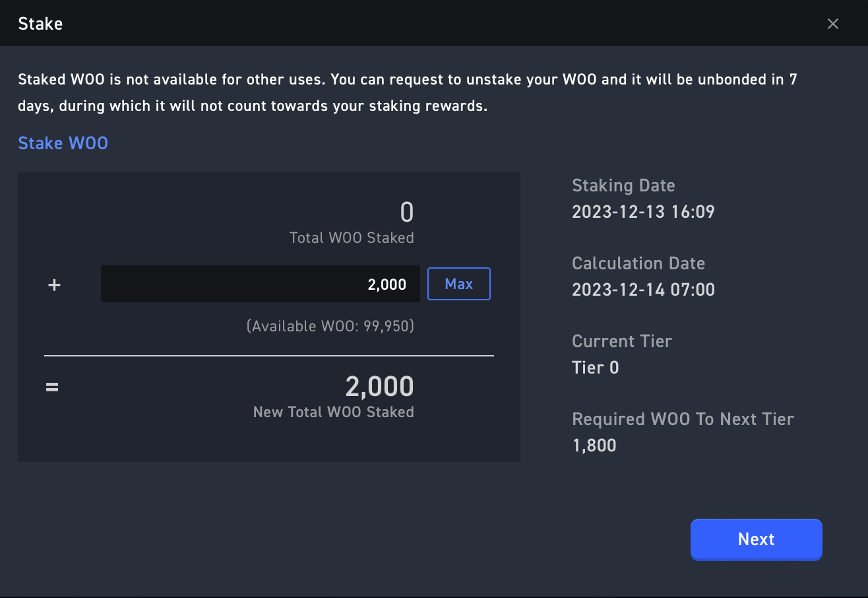Click the equals sign beside the new total

[52, 387]
